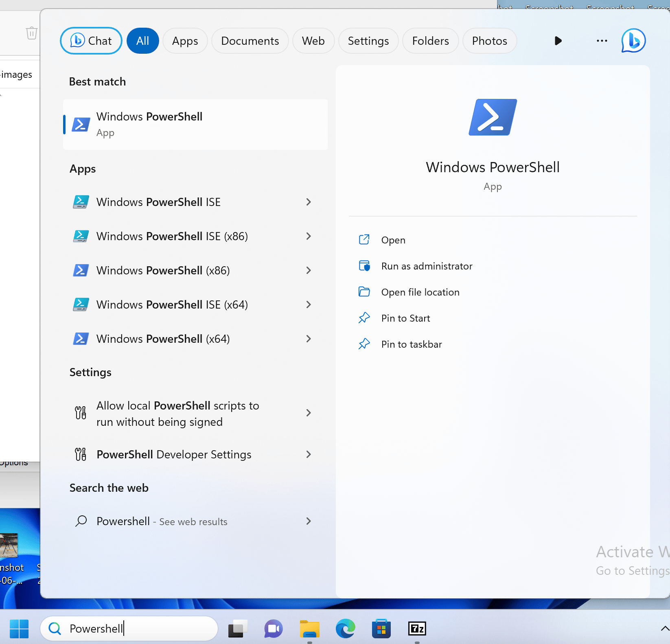Show more filters with arrow button
The height and width of the screenshot is (644, 670).
[x=558, y=41]
